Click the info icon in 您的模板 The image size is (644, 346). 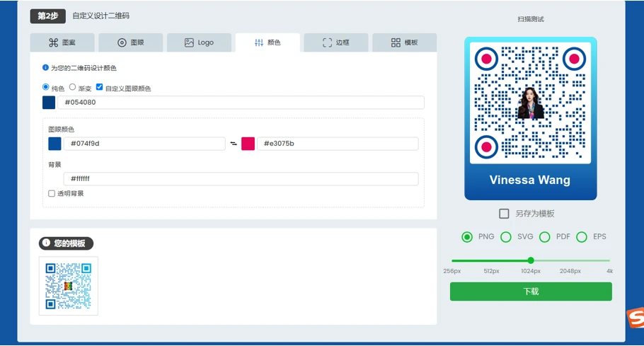47,243
